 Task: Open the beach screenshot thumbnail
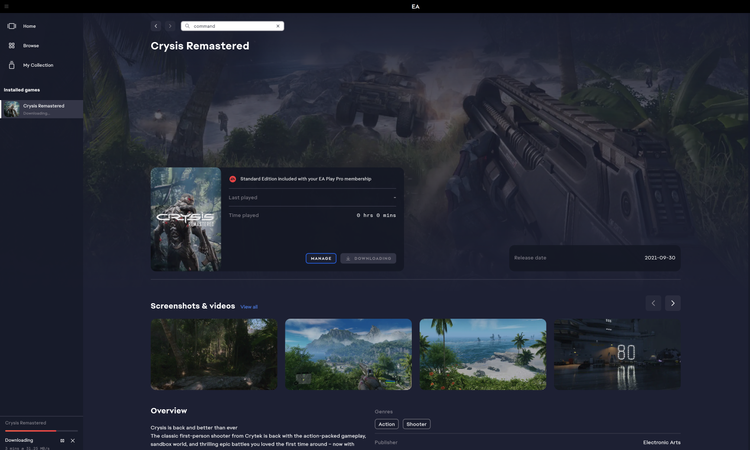pos(483,354)
